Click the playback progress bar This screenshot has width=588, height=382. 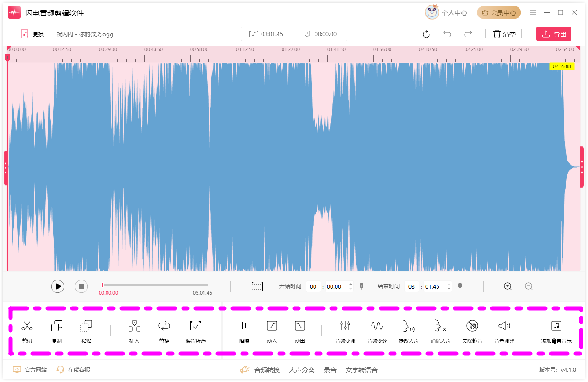click(155, 285)
